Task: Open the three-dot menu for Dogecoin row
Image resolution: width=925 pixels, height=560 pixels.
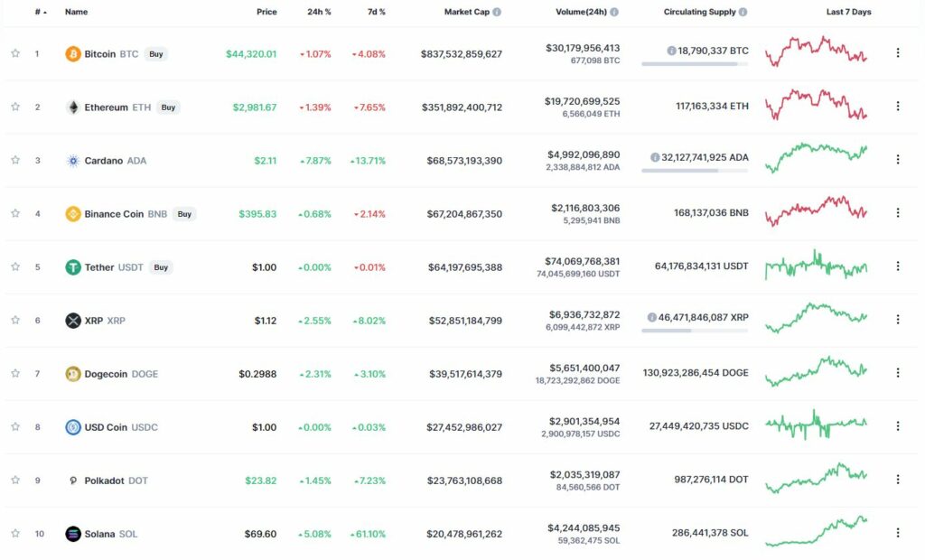Action: [898, 373]
